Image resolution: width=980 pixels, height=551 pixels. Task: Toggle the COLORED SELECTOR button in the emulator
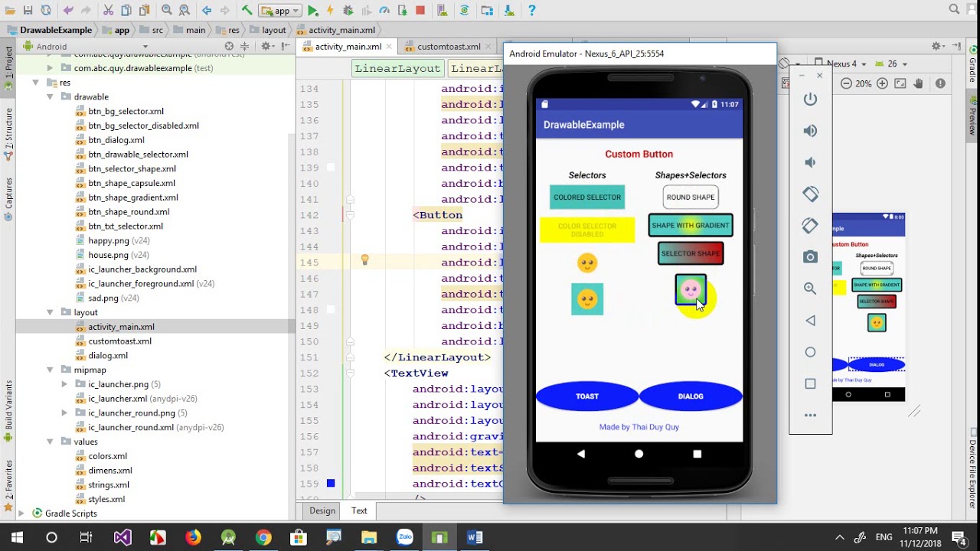coord(587,197)
